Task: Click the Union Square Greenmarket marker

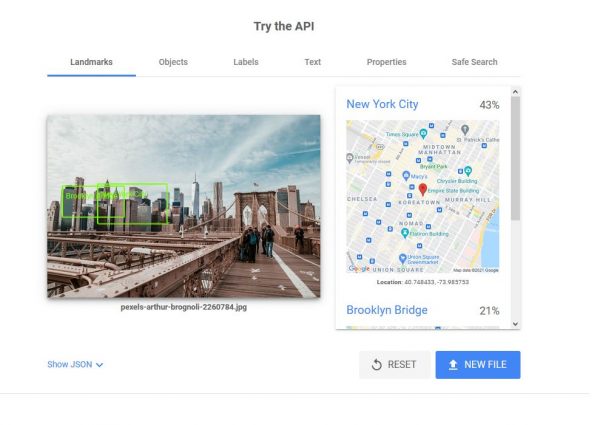Action: click(402, 259)
